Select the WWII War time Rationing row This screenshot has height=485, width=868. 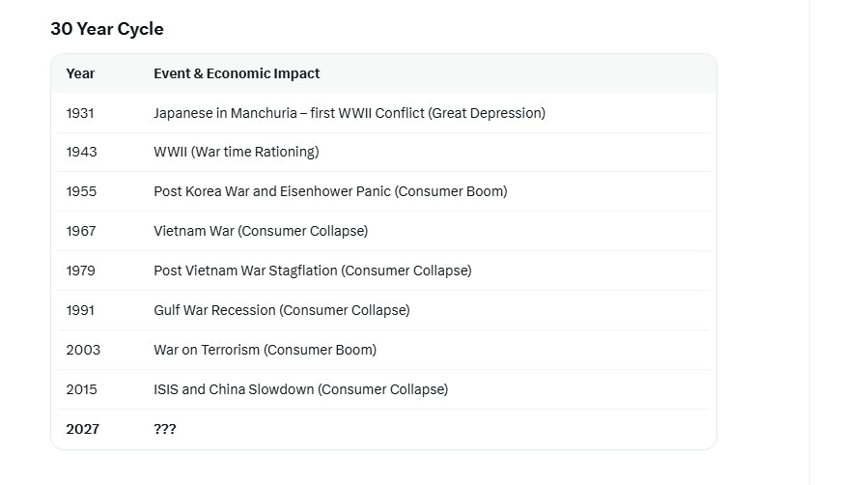(383, 152)
